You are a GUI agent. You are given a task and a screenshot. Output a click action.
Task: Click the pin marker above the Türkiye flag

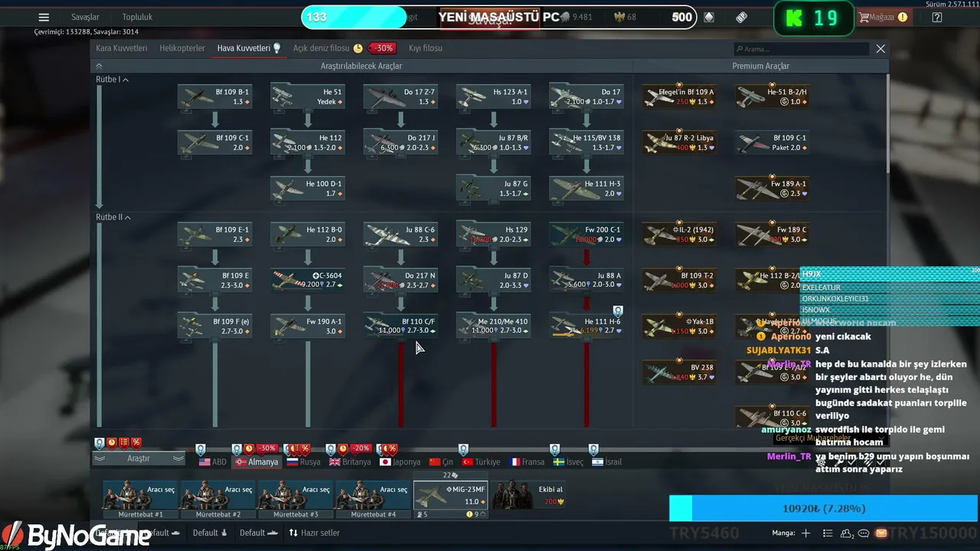(463, 449)
